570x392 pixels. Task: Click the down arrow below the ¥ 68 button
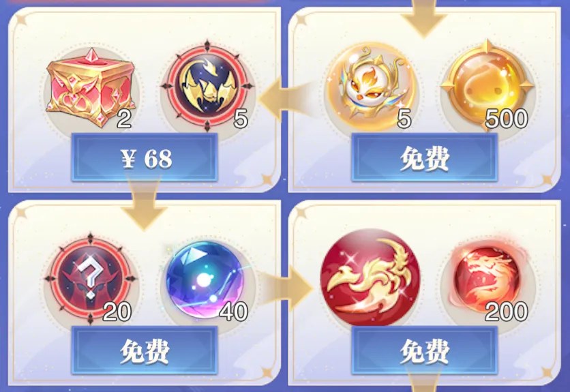click(x=144, y=206)
